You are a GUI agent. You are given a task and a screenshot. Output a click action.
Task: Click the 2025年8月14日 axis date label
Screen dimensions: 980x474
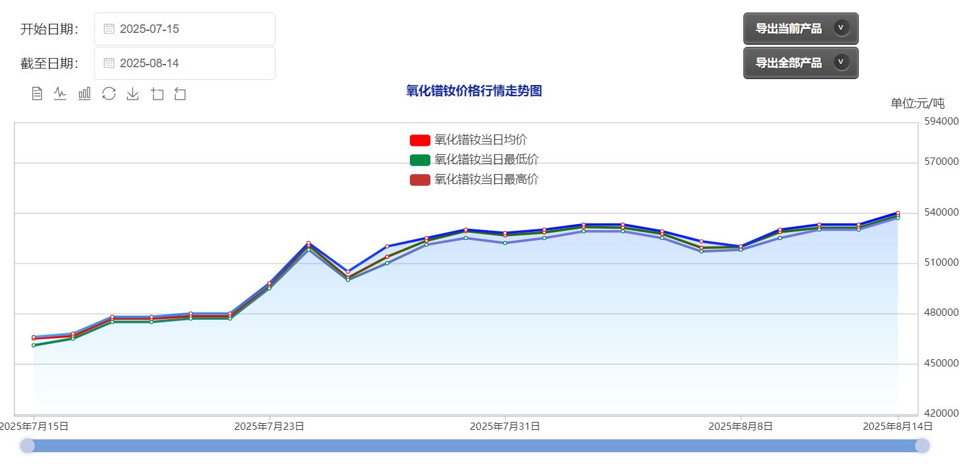pos(898,427)
